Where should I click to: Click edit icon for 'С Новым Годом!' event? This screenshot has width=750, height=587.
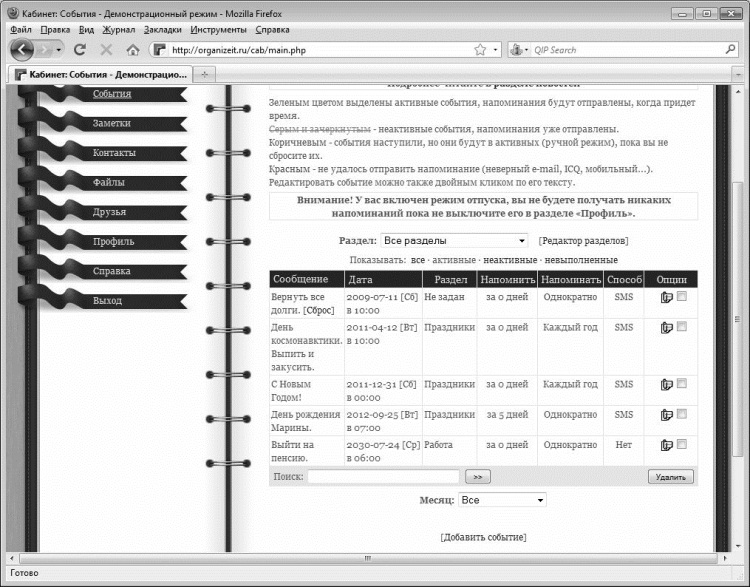coord(666,385)
